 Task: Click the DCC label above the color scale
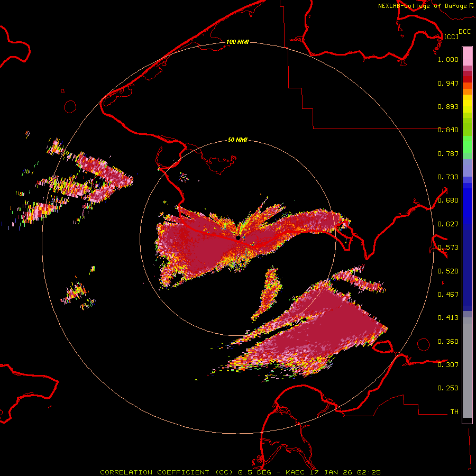pos(464,32)
